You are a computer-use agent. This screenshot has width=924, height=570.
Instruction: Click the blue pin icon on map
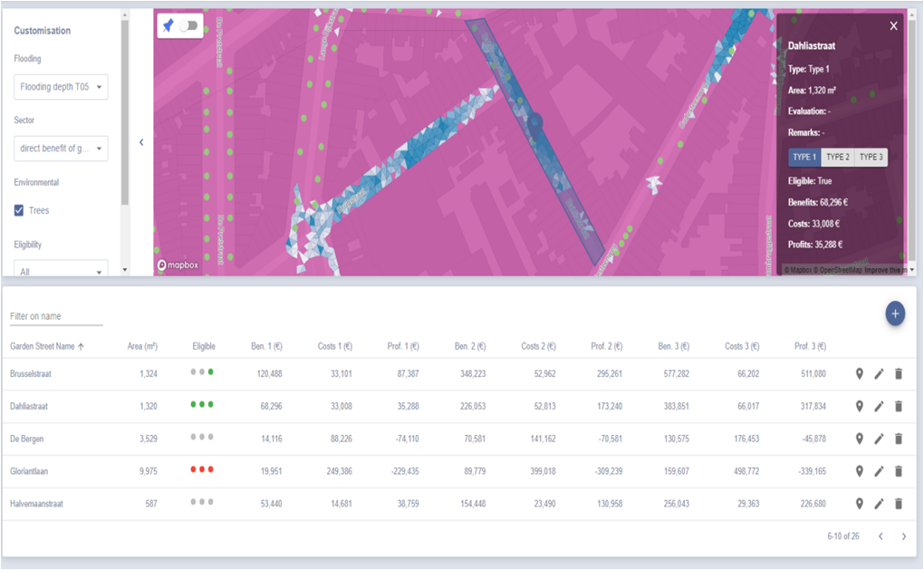tap(168, 26)
